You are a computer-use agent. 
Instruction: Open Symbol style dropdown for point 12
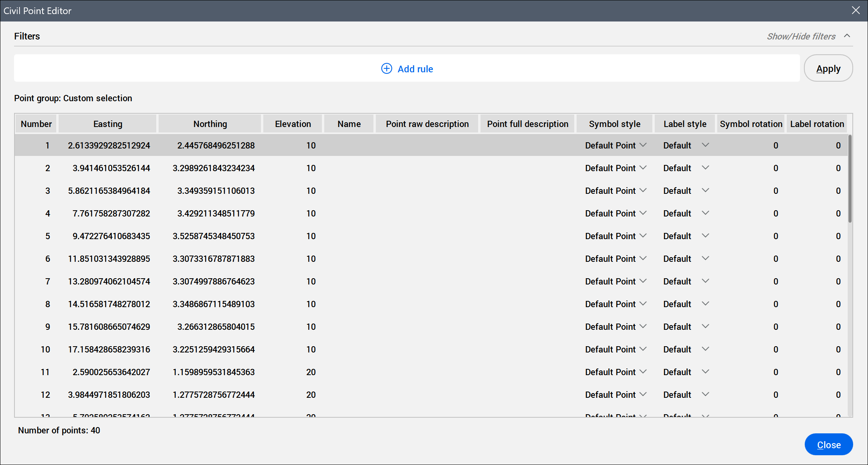click(x=643, y=395)
